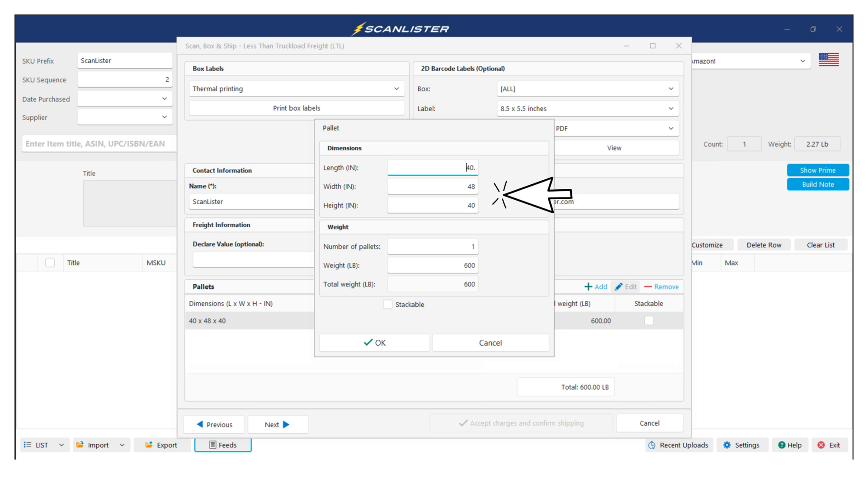
Task: Click into the Width (IN) field
Action: pyautogui.click(x=432, y=187)
